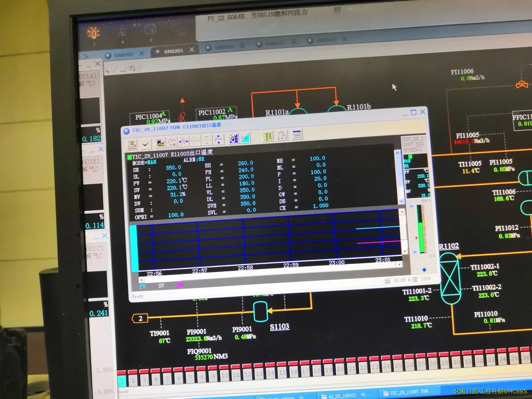Click the TI11010 temperature tag
532x399 pixels.
[x=416, y=319]
